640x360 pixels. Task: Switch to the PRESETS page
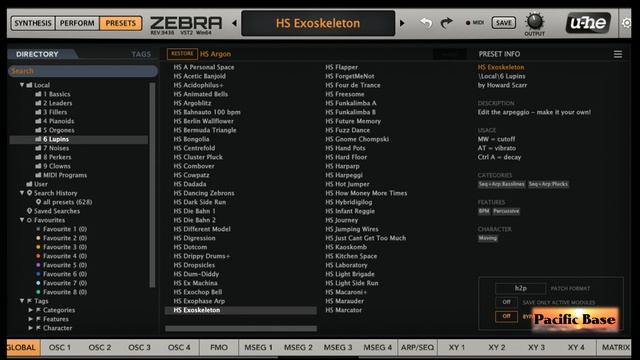click(120, 23)
